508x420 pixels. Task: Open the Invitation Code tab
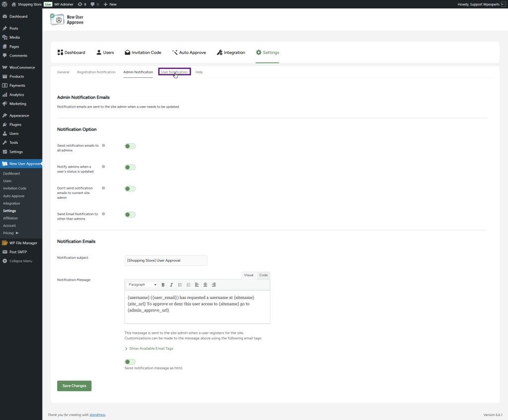[143, 53]
